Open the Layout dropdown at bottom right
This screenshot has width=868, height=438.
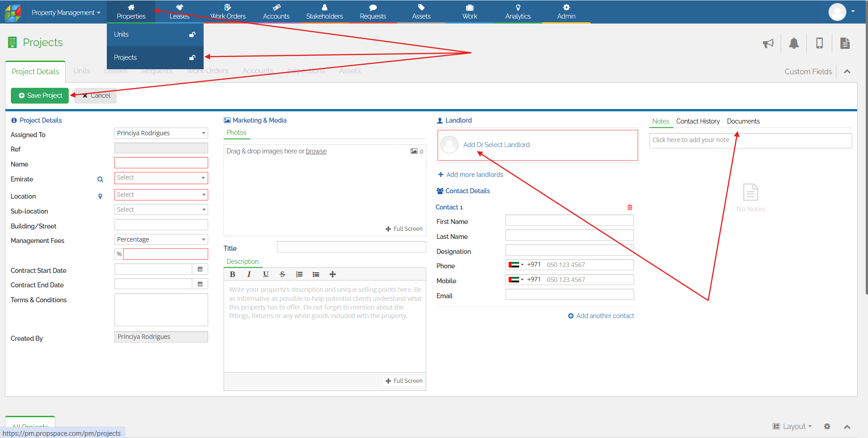pyautogui.click(x=792, y=426)
